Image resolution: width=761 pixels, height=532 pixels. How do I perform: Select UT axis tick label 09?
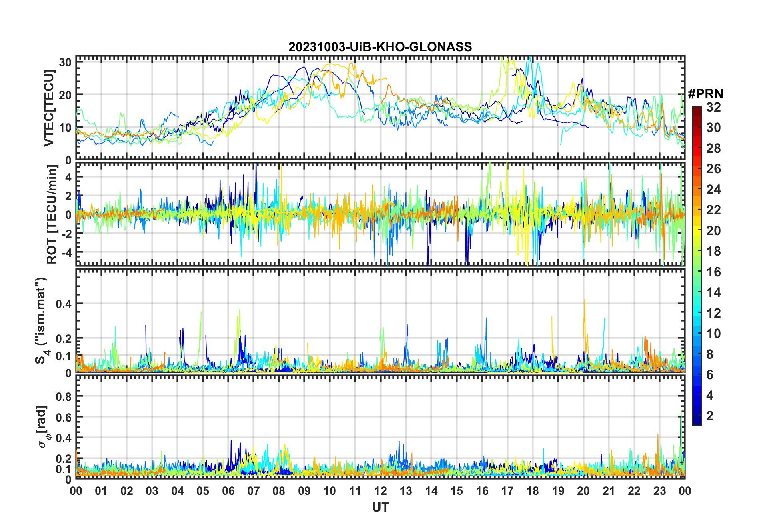pos(304,490)
